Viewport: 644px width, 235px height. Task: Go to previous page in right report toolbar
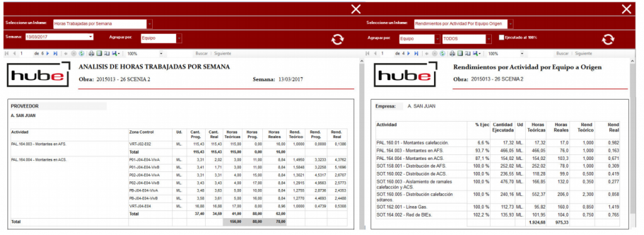click(375, 54)
